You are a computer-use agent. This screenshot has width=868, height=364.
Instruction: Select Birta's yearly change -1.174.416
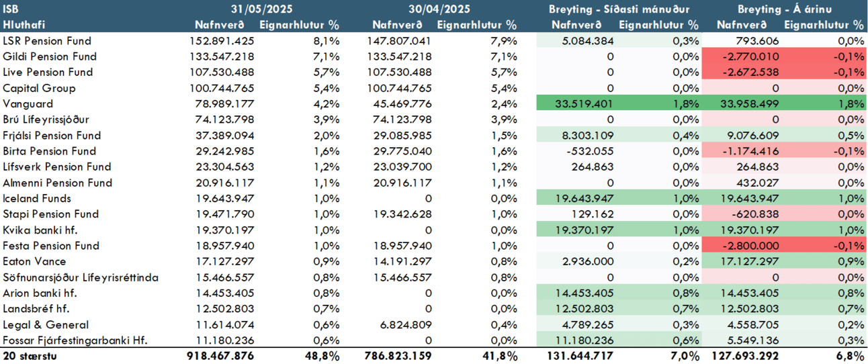click(751, 151)
